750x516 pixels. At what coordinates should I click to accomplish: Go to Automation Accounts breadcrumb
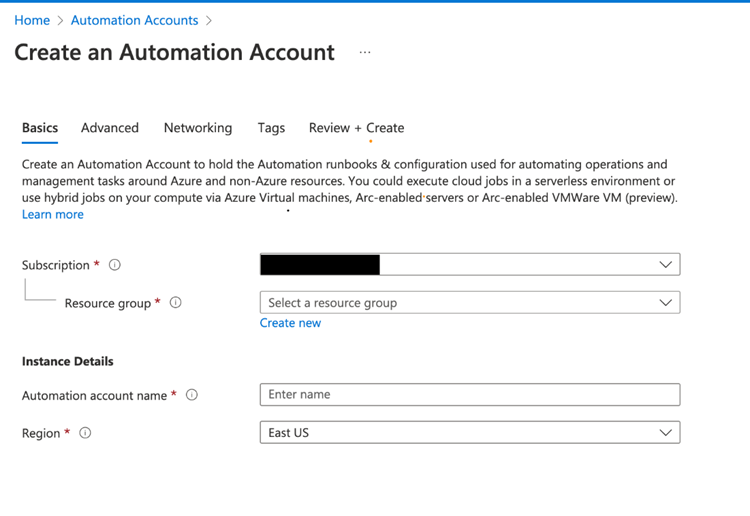134,20
